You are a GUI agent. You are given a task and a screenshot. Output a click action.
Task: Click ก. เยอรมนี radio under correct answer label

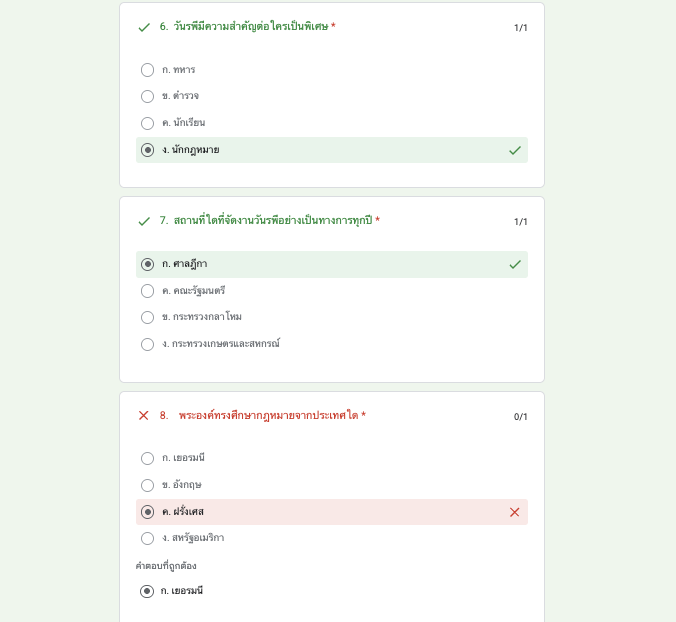(x=148, y=591)
